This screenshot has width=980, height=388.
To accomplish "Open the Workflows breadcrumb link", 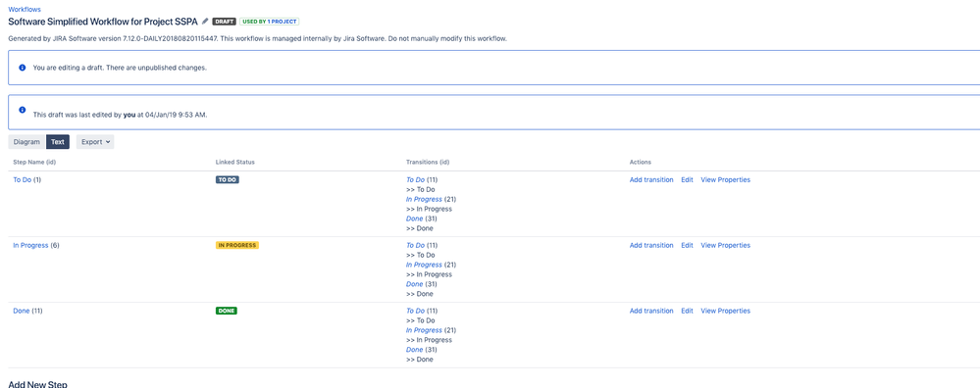I will point(25,10).
